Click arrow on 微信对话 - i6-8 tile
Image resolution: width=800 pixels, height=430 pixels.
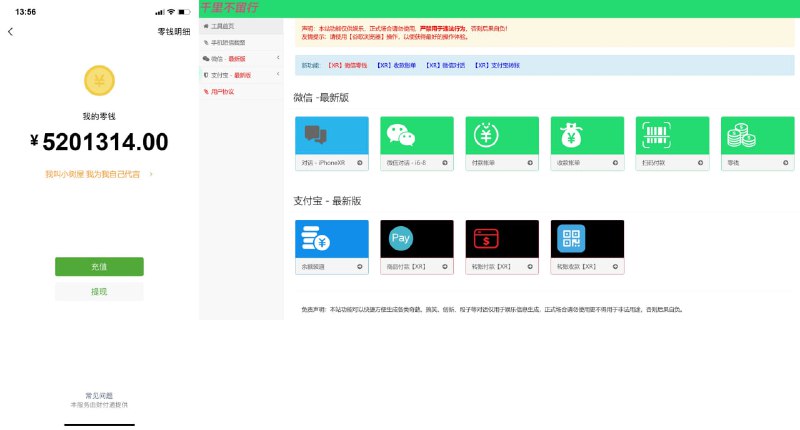tap(445, 163)
